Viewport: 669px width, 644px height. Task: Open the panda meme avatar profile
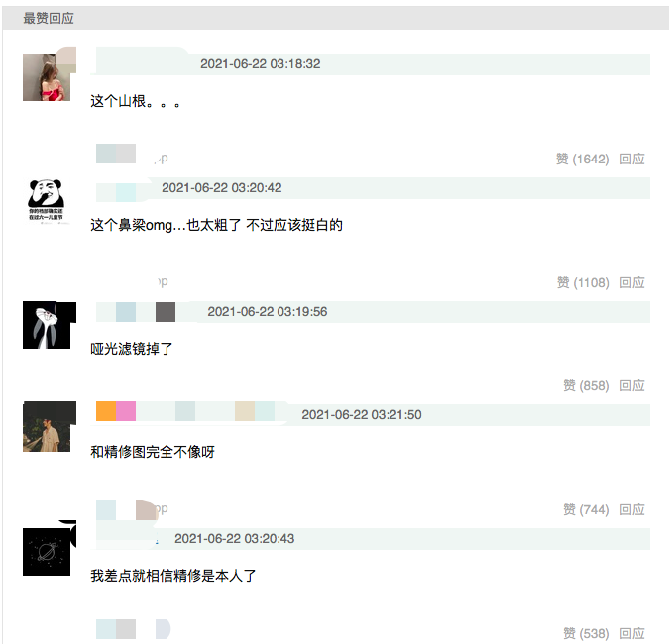point(47,200)
